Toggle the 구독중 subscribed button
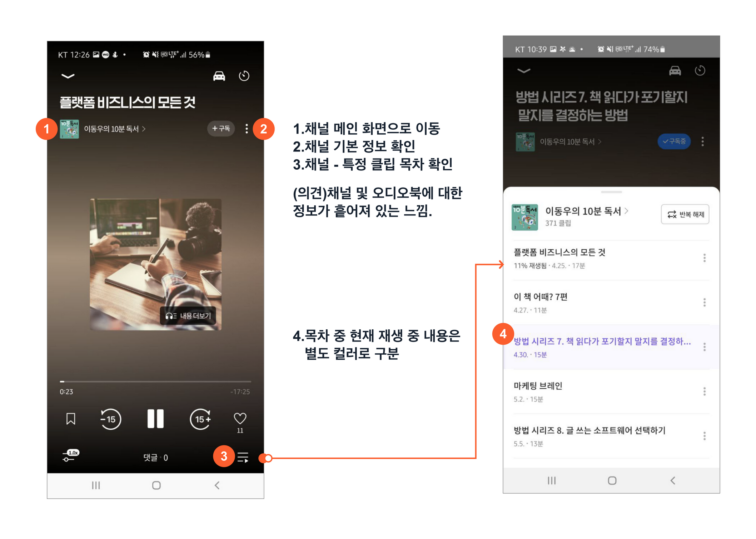This screenshot has width=756, height=539. point(674,141)
